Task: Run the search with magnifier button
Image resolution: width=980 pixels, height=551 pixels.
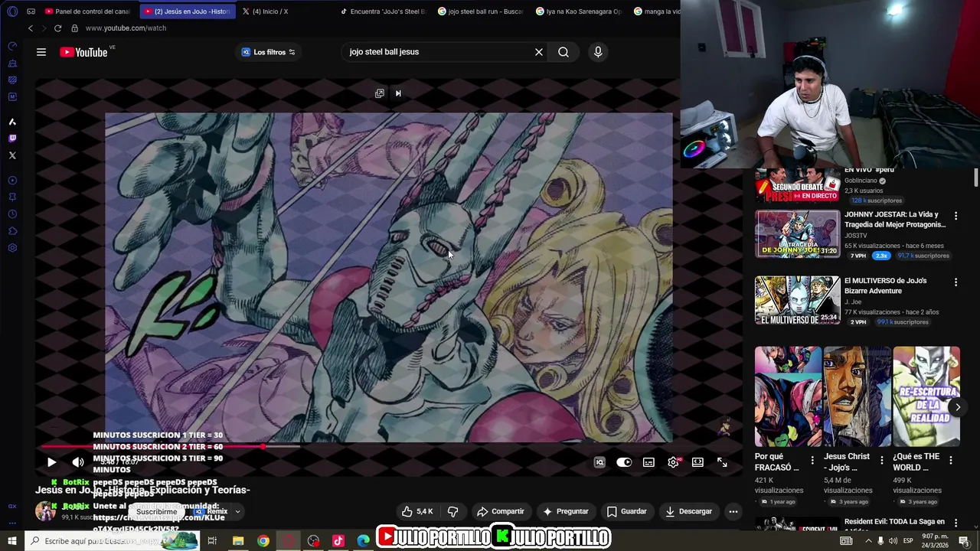Action: click(x=563, y=52)
